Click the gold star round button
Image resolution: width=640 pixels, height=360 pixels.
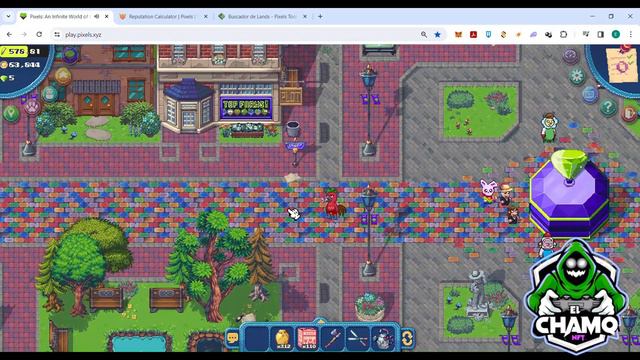pyautogui.click(x=63, y=76)
